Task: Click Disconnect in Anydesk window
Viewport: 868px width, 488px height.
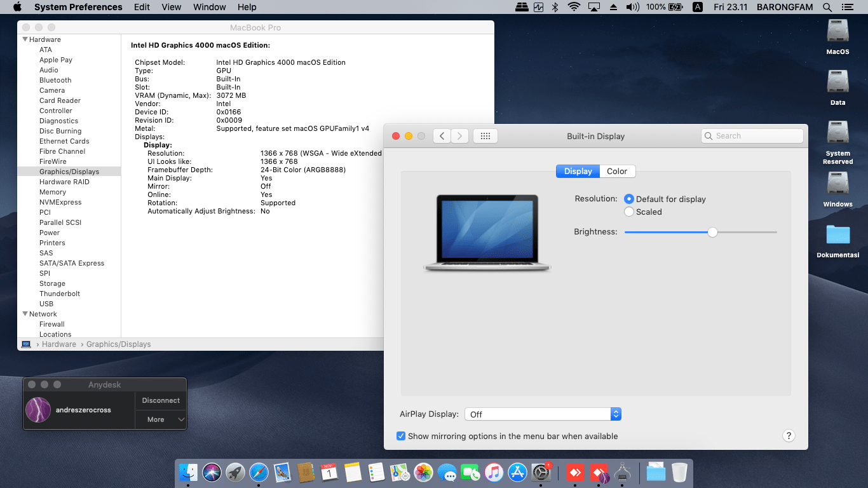Action: pyautogui.click(x=161, y=400)
